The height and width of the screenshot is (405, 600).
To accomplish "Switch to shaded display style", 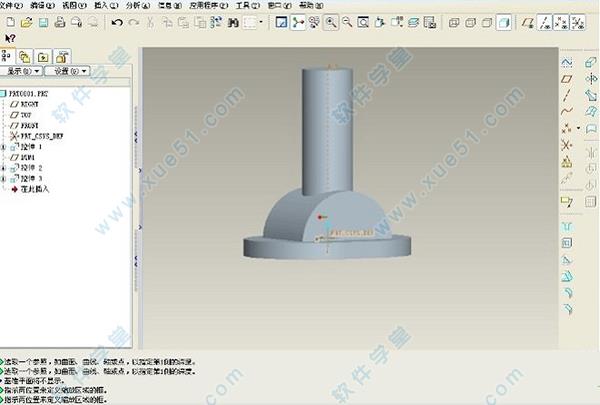I will 504,23.
